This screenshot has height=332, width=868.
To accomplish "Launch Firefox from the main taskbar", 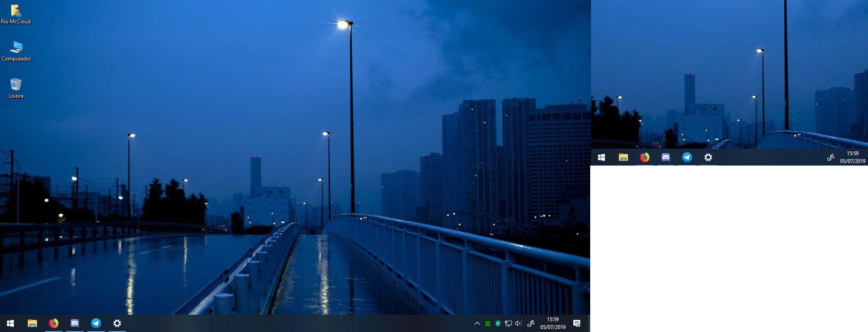I will tap(53, 323).
